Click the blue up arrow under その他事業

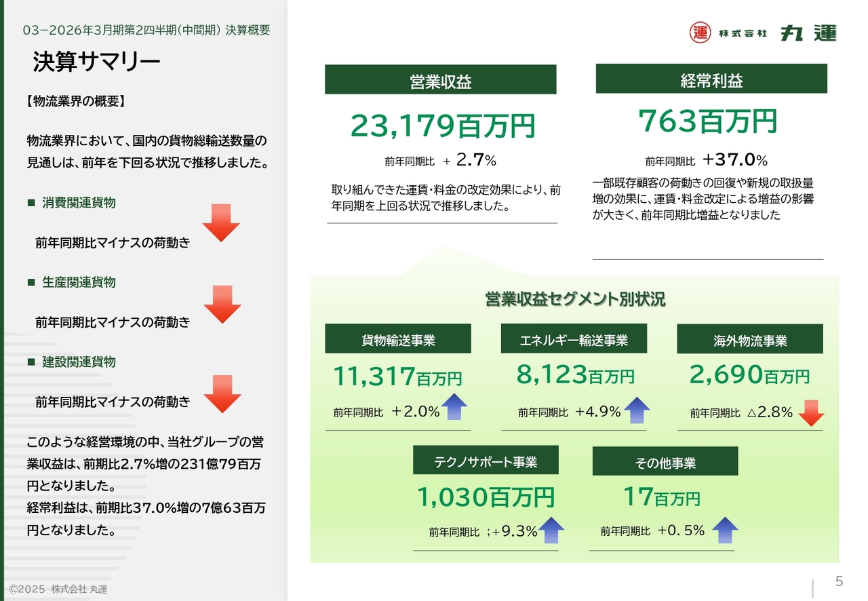(725, 530)
